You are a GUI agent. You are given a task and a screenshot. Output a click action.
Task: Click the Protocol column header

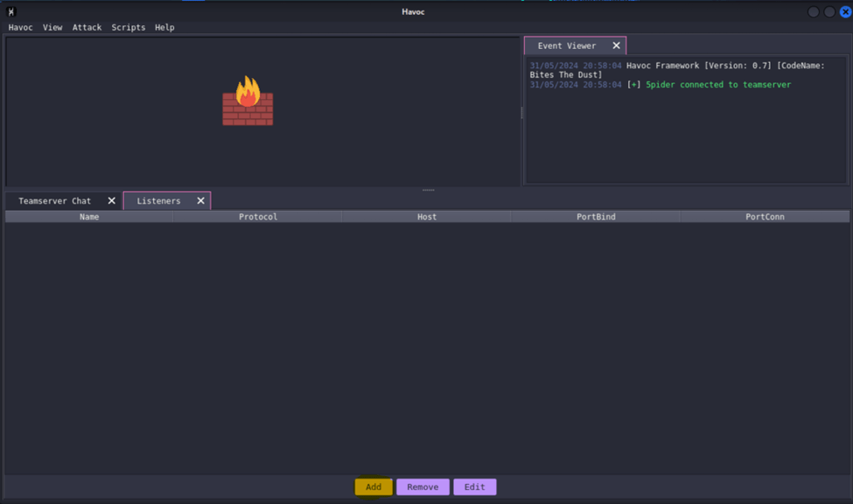coord(258,216)
